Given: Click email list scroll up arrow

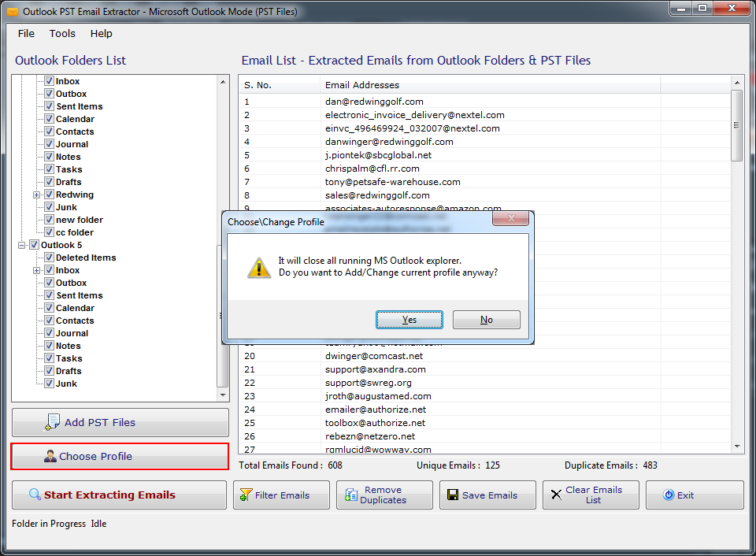Looking at the screenshot, I should 737,83.
